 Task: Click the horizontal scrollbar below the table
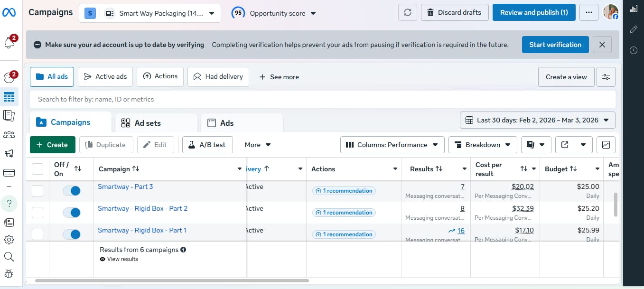click(x=172, y=281)
